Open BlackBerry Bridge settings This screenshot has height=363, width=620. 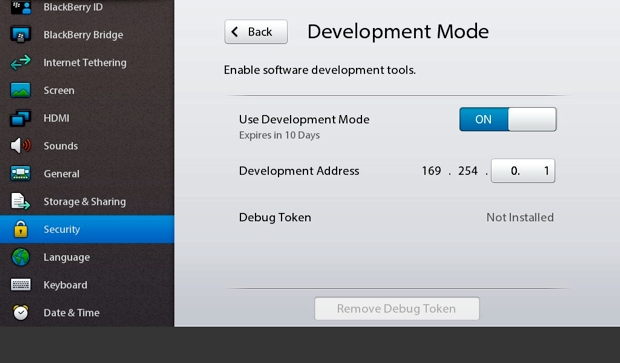coord(83,35)
